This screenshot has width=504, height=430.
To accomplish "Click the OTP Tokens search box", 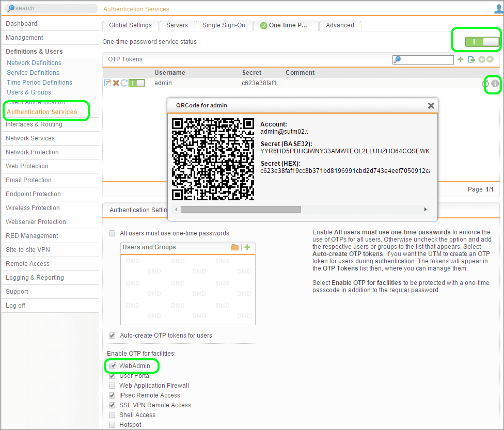I will click(x=423, y=59).
